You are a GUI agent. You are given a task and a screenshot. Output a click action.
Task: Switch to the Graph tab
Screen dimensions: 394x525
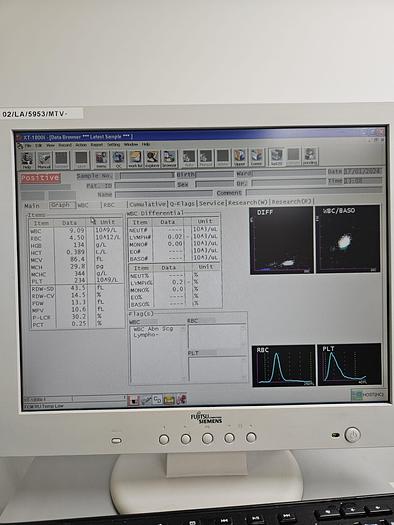(62, 205)
